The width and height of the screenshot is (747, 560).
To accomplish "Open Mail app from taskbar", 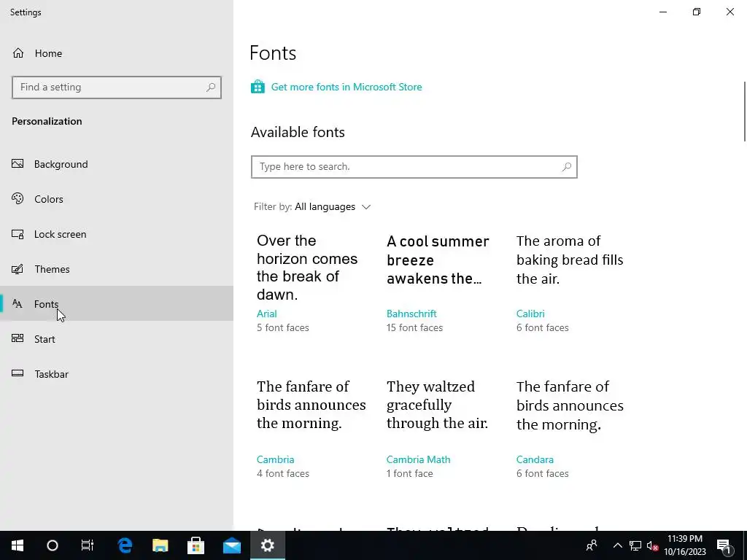I will 231,545.
